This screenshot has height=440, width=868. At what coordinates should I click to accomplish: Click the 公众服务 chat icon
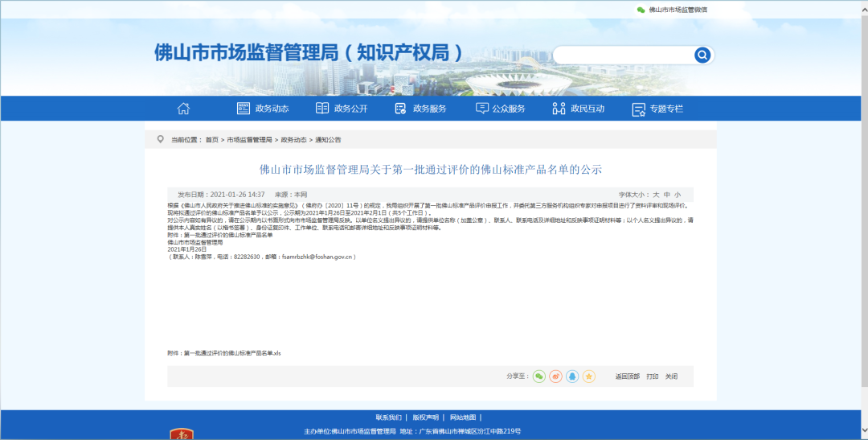tap(482, 109)
